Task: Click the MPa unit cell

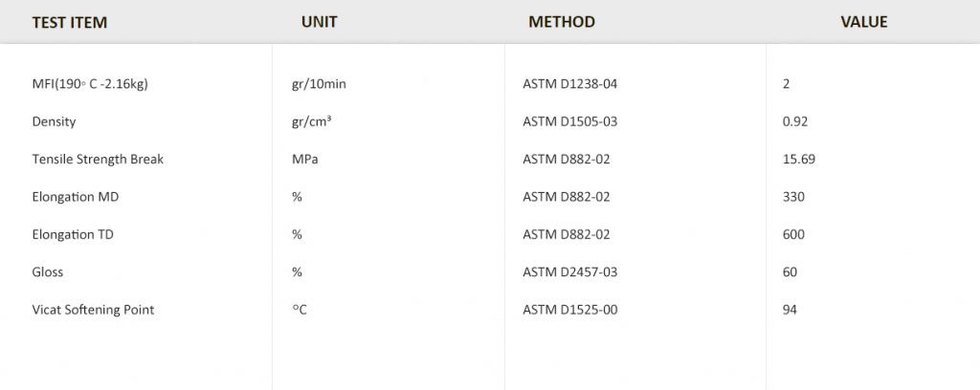Action: coord(305,159)
